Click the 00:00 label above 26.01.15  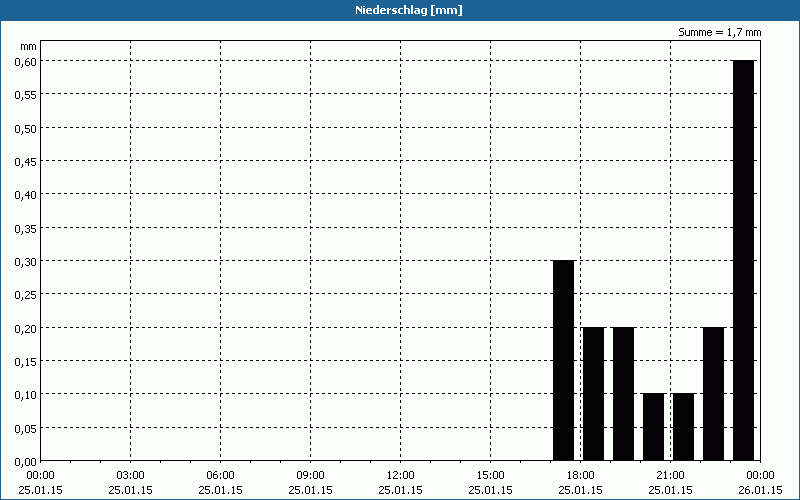pyautogui.click(x=760, y=475)
